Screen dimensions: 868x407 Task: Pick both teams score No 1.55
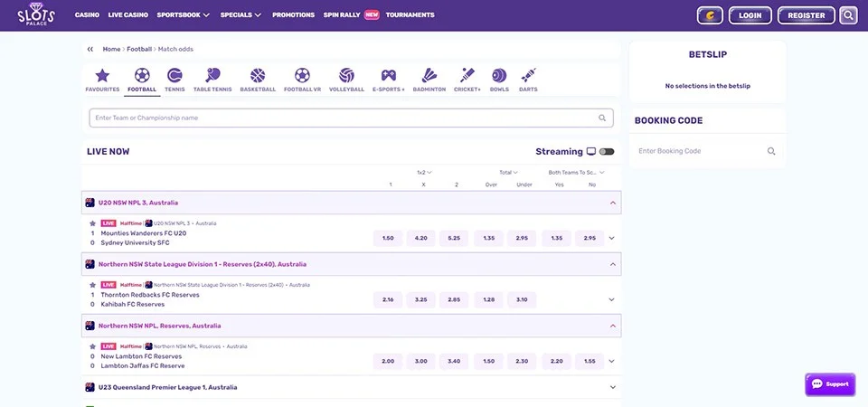tap(590, 361)
